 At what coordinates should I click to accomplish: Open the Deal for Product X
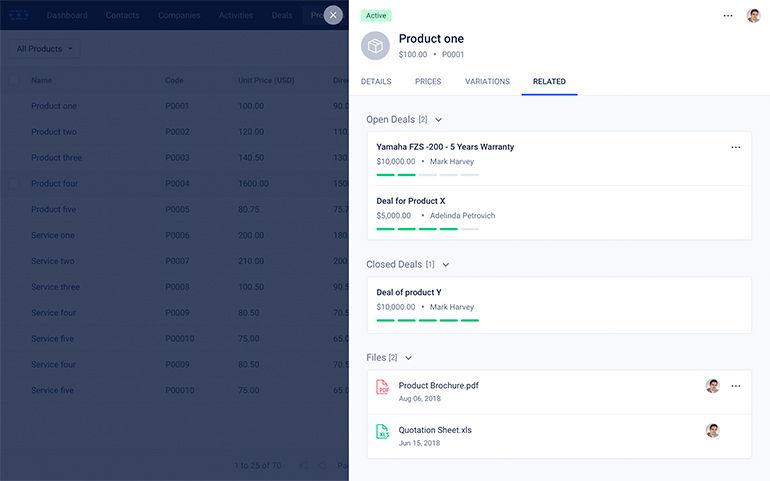(411, 201)
